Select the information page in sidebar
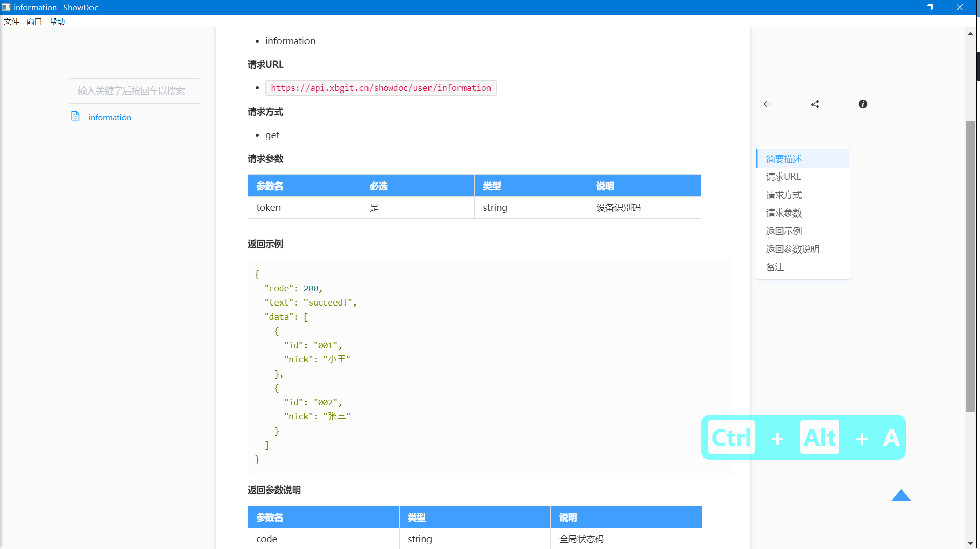This screenshot has width=980, height=549. point(109,117)
